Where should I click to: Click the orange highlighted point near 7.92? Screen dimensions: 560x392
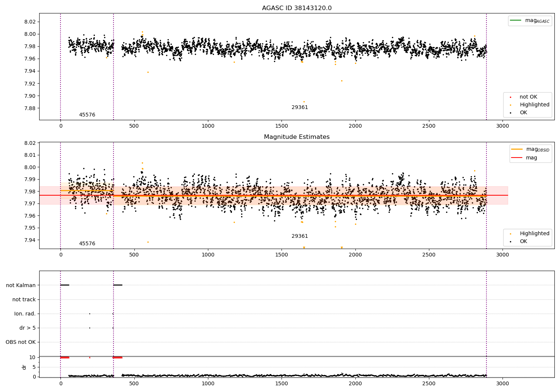point(341,81)
